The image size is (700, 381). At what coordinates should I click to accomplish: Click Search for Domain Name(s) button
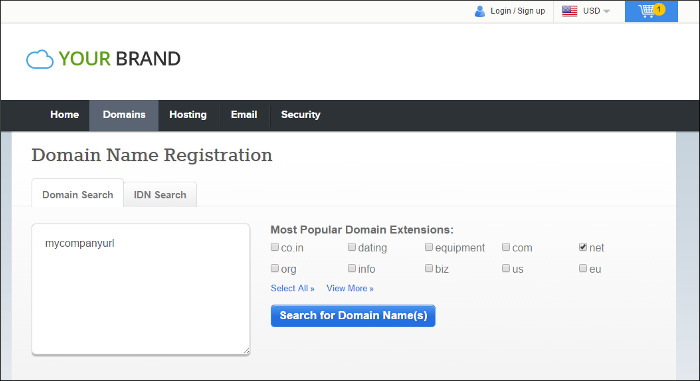coord(353,316)
